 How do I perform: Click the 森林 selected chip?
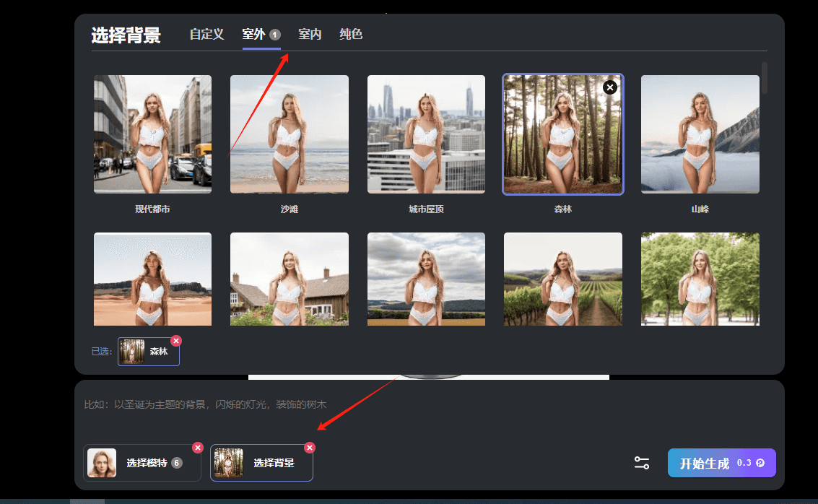pos(149,352)
